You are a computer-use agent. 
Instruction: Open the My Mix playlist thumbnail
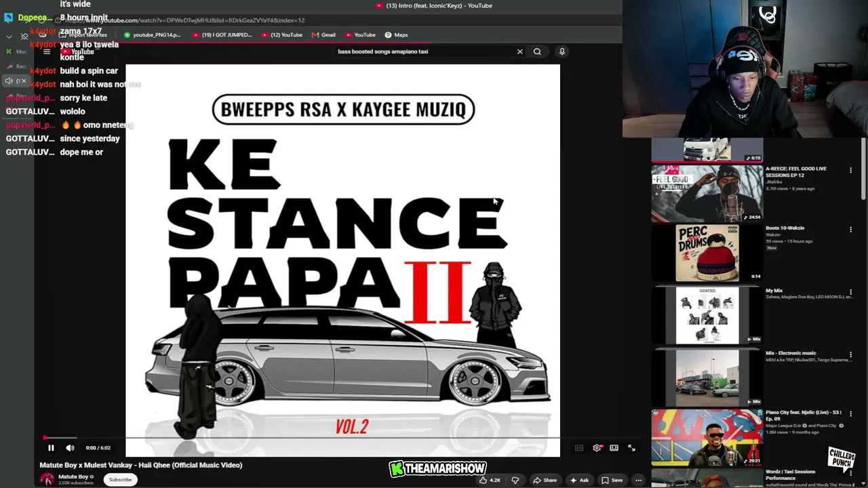[x=707, y=315]
